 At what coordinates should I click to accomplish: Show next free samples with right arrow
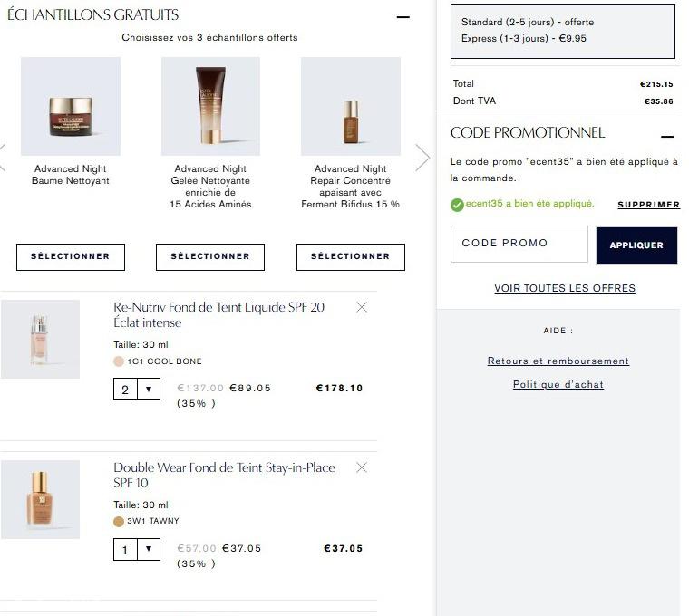(x=422, y=158)
